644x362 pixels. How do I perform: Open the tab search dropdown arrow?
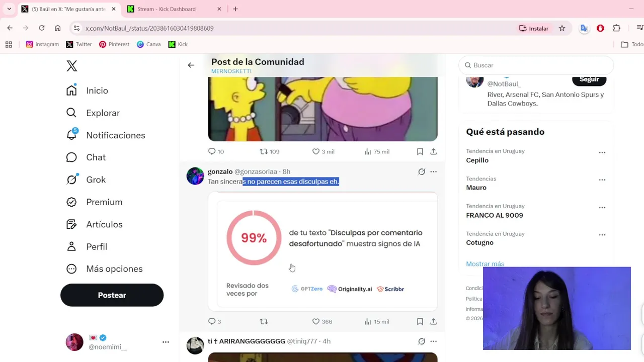point(9,9)
